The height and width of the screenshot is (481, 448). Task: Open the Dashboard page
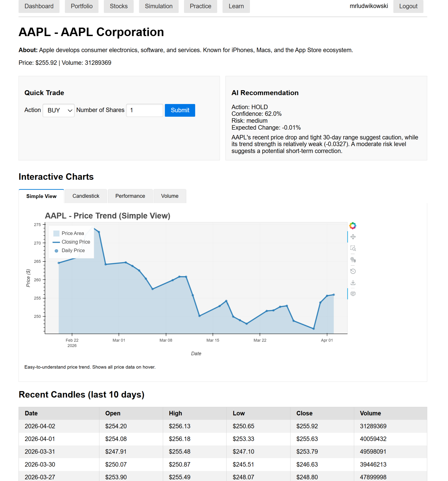39,6
